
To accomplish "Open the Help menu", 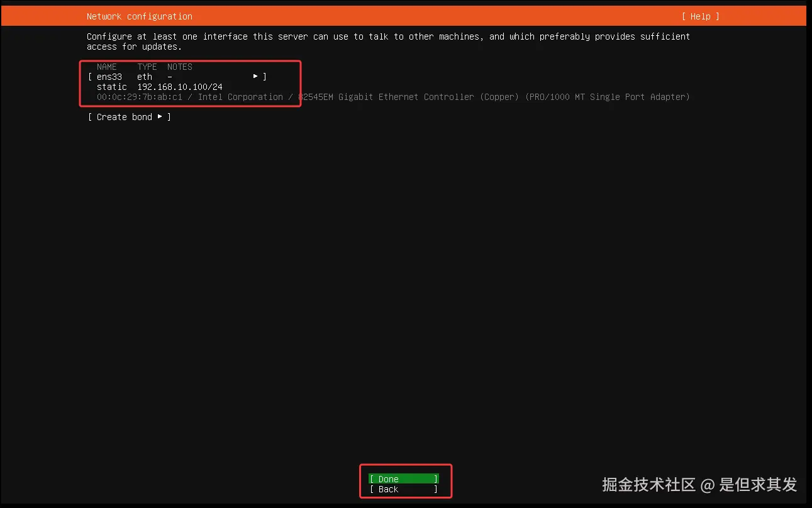I will (x=699, y=16).
